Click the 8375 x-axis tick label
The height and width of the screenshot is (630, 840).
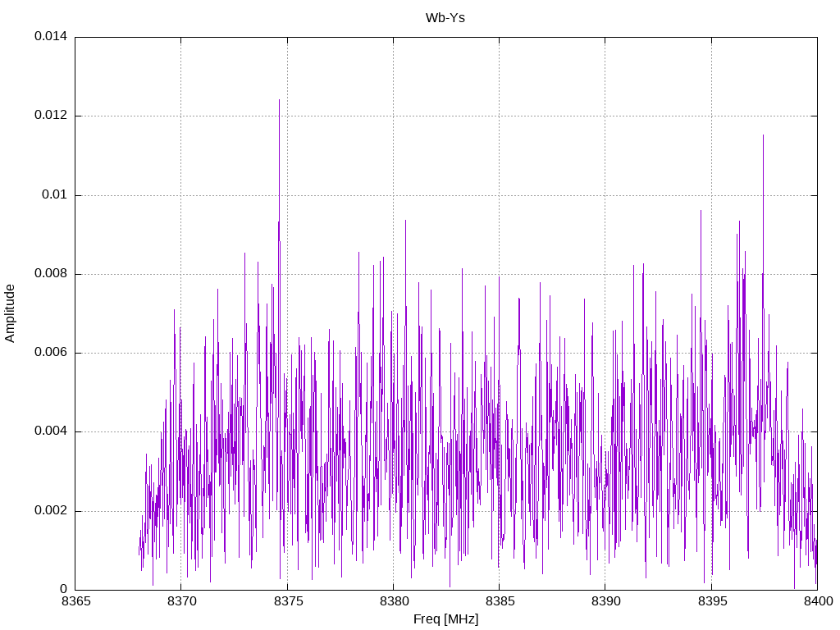click(288, 601)
